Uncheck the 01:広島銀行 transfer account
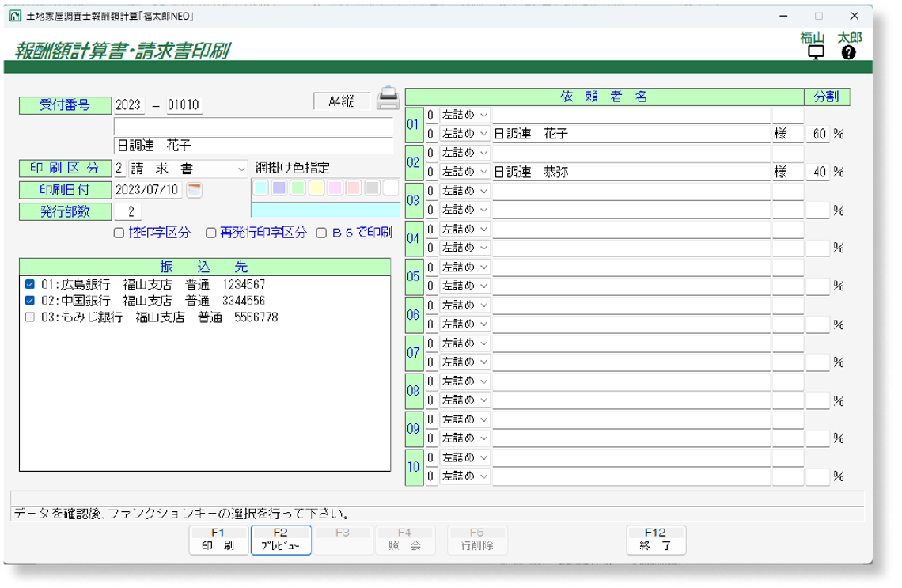Image resolution: width=902 pixels, height=588 pixels. pos(29,284)
